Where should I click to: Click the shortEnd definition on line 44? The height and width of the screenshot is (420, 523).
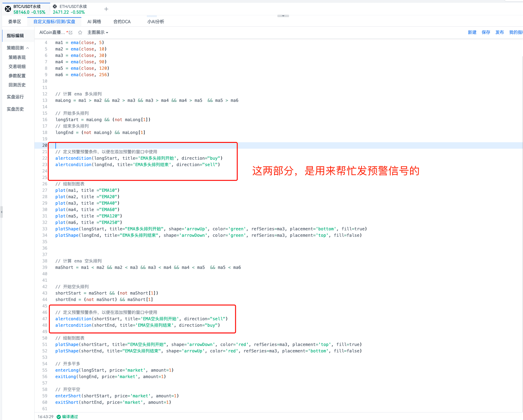coord(104,299)
